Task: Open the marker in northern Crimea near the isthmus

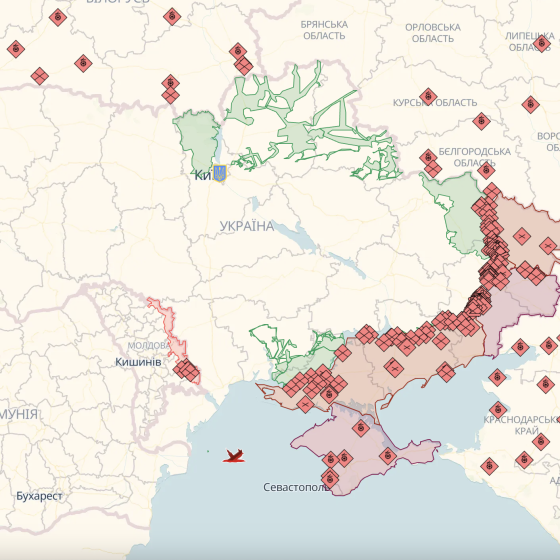Action: tap(361, 428)
